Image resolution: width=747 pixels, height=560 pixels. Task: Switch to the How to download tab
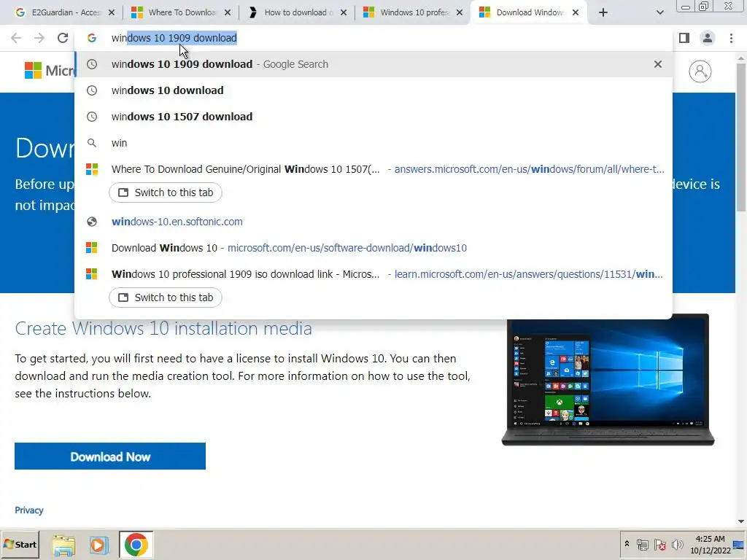(295, 12)
